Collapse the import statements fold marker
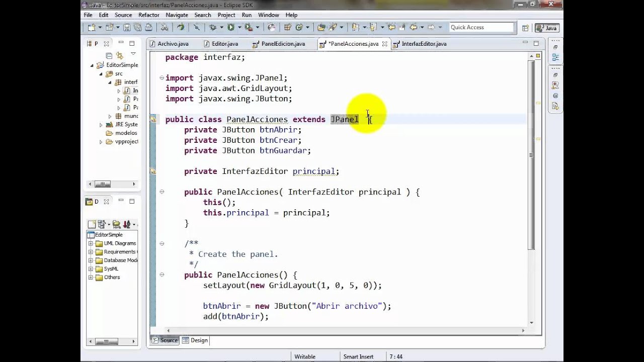This screenshot has width=644, height=362. click(x=162, y=78)
